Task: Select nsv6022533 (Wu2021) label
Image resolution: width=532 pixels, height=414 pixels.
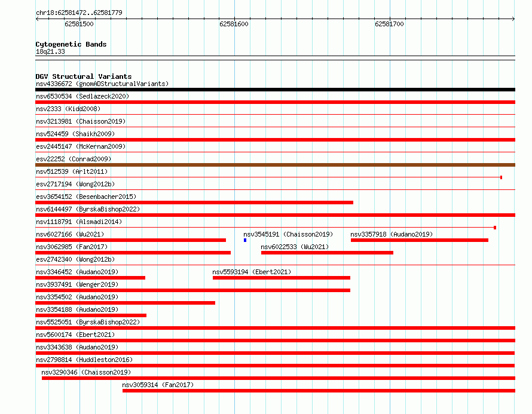Action: (295, 247)
